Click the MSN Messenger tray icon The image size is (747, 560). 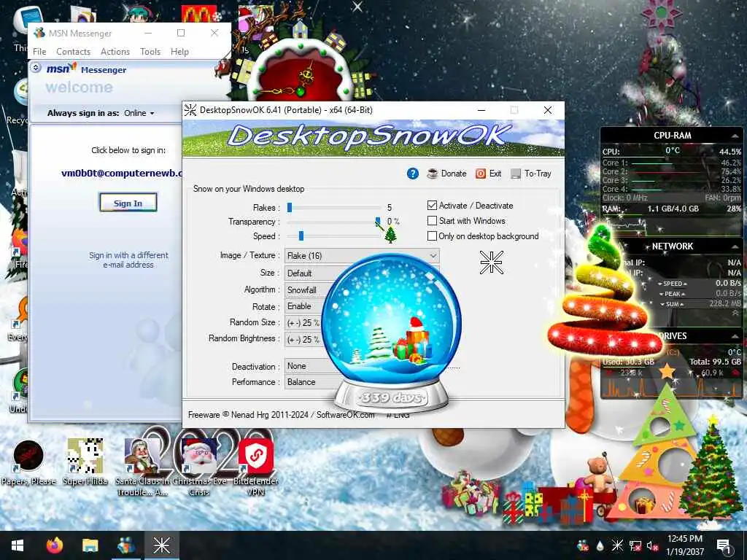[583, 545]
